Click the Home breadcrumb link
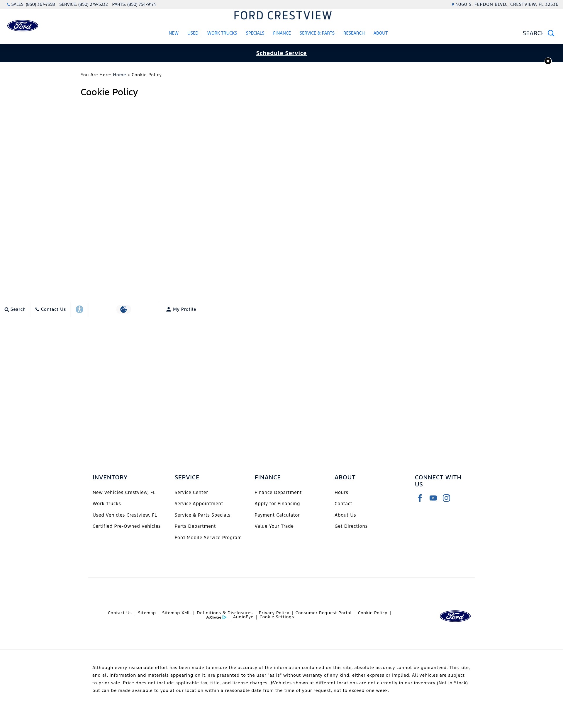The height and width of the screenshot is (728, 563). click(119, 75)
